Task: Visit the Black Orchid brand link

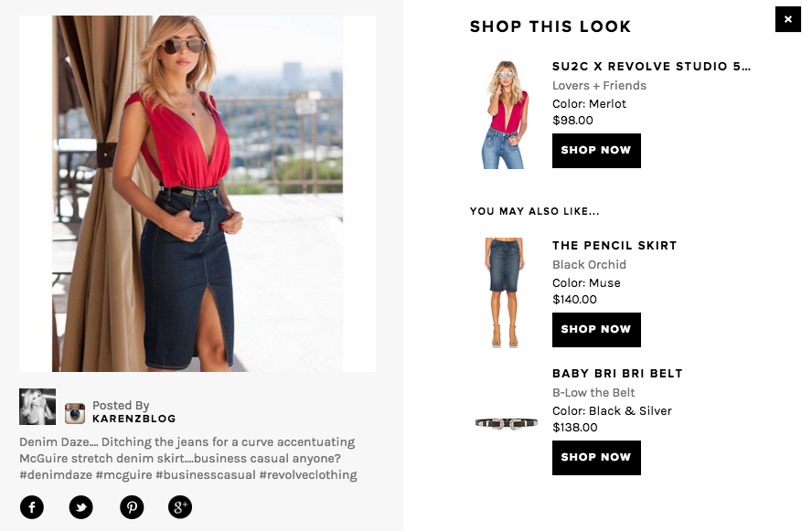Action: coord(589,264)
